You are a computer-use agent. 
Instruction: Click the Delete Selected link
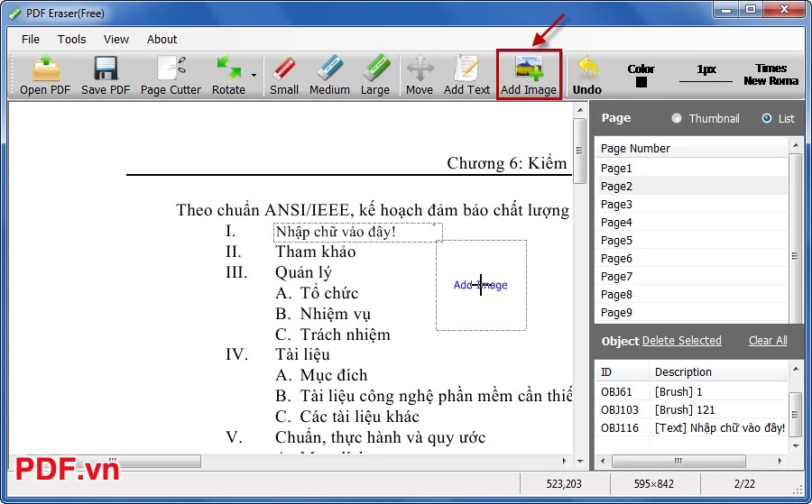[681, 341]
